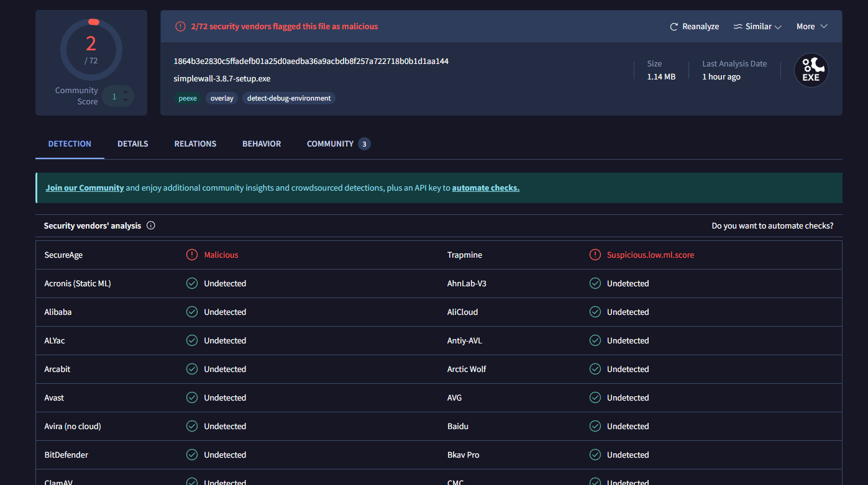Click the Arctic Wolf vendor name

coord(467,369)
